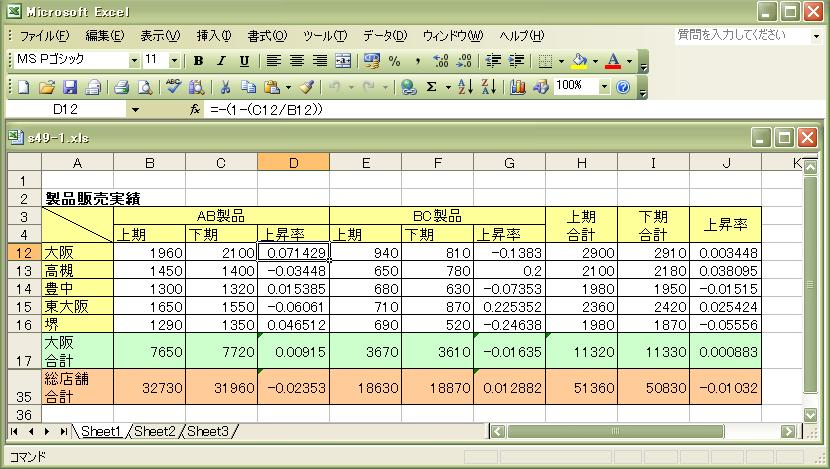Open the ファイル menu
830x469 pixels.
point(44,35)
